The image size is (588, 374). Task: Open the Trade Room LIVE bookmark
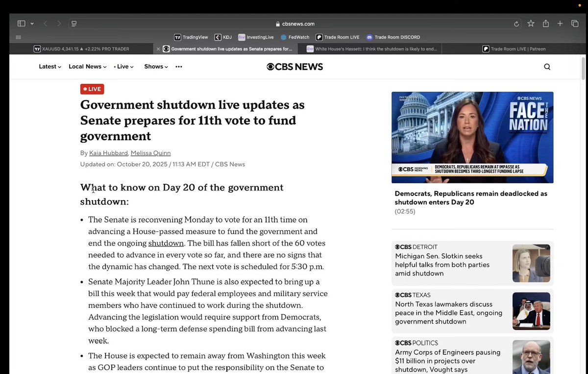pyautogui.click(x=338, y=37)
